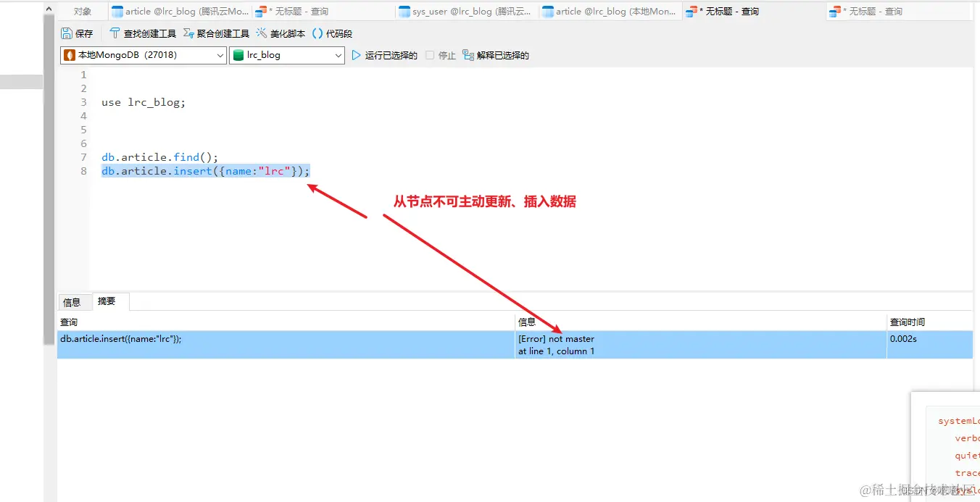Open the sys_user @lrc_blog query tab
This screenshot has width=980, height=502.
[465, 11]
